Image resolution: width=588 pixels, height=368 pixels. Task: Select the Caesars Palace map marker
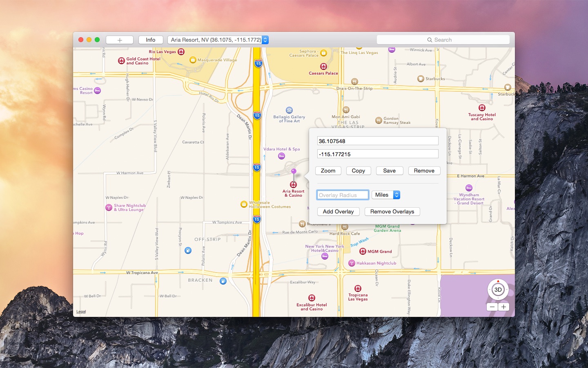323,66
